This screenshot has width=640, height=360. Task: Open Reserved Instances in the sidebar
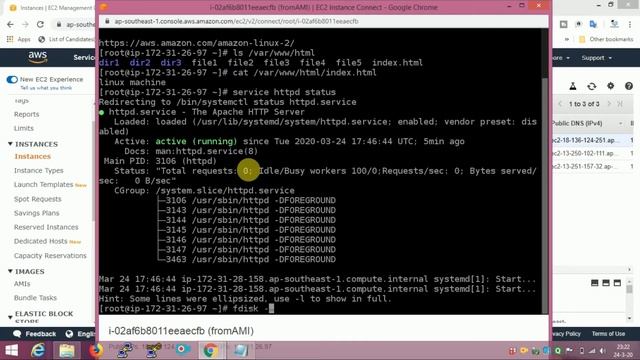point(46,227)
